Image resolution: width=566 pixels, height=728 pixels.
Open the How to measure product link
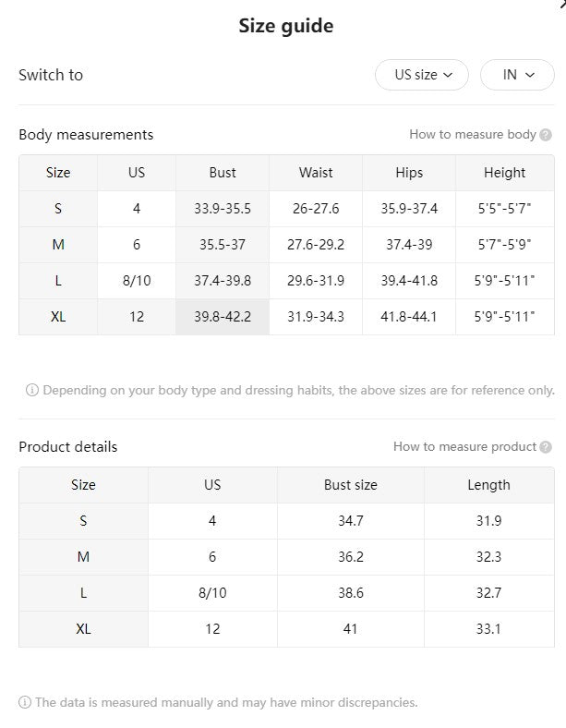(464, 446)
